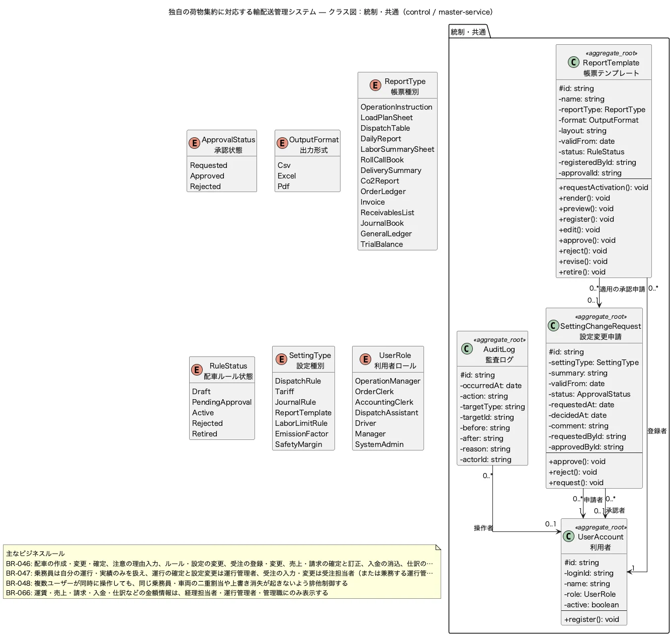The image size is (672, 636).
Task: Select EmissionFactor in SettingType
Action: (302, 434)
